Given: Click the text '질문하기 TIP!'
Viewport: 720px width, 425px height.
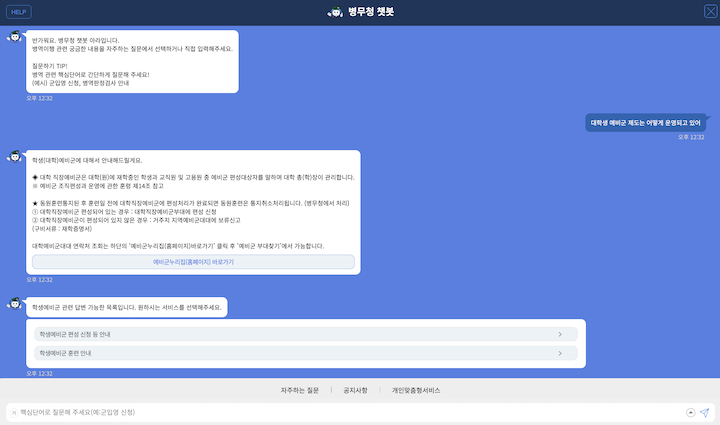Looking at the screenshot, I should pyautogui.click(x=50, y=66).
